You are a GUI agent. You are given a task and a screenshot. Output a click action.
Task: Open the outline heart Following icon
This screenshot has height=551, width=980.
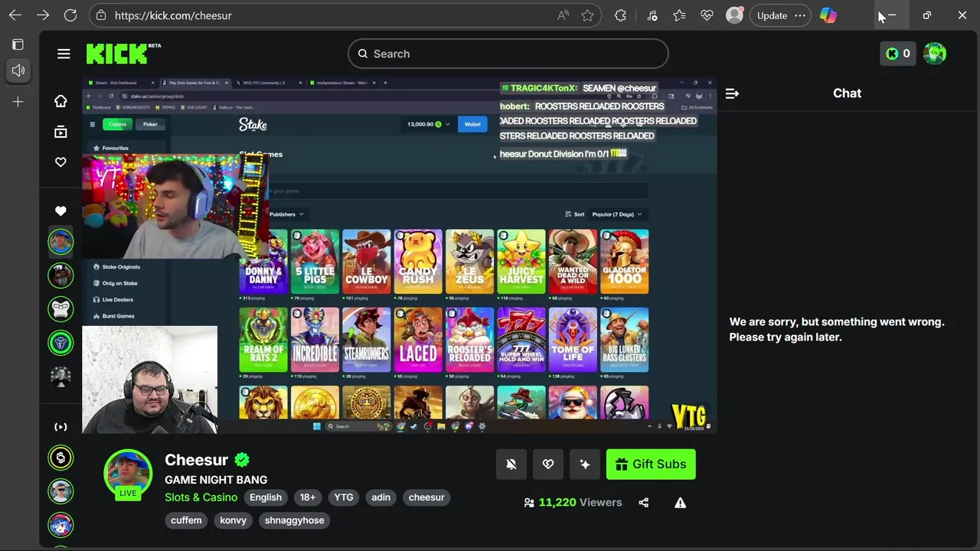click(x=60, y=162)
